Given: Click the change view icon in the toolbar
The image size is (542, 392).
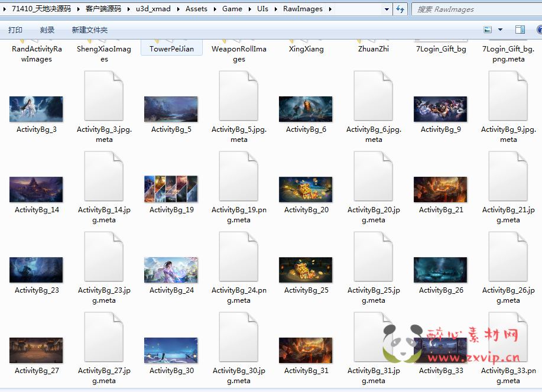Looking at the screenshot, I should click(x=488, y=30).
